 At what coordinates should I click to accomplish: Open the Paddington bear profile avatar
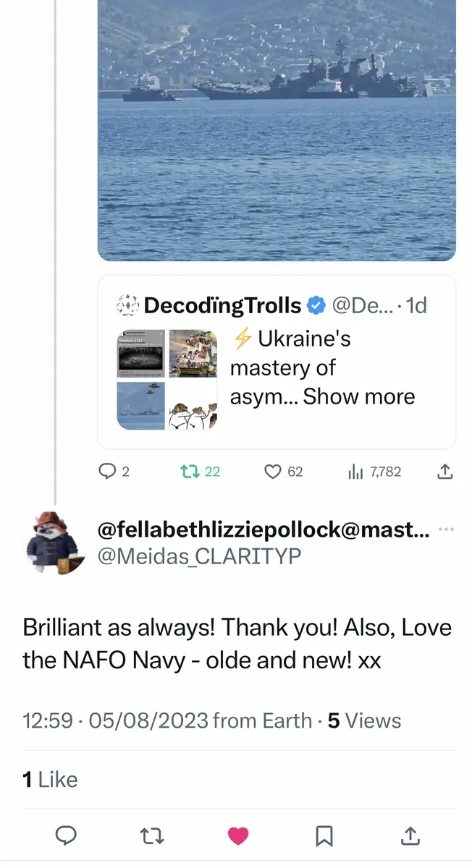tap(56, 543)
